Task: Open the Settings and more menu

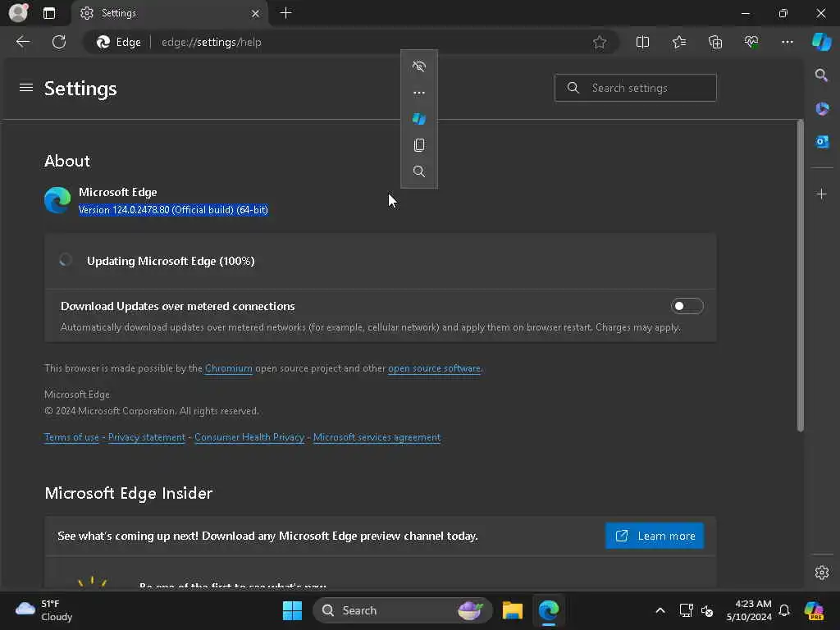Action: [x=787, y=42]
